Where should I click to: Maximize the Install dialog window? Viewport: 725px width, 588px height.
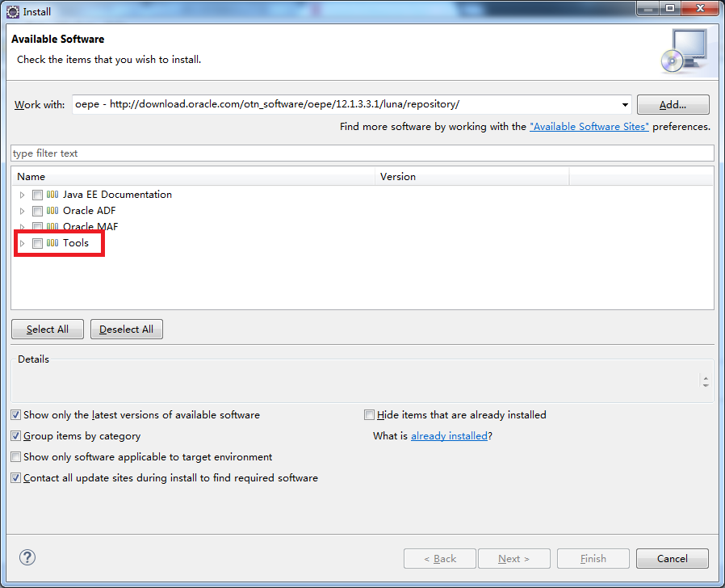pos(670,8)
